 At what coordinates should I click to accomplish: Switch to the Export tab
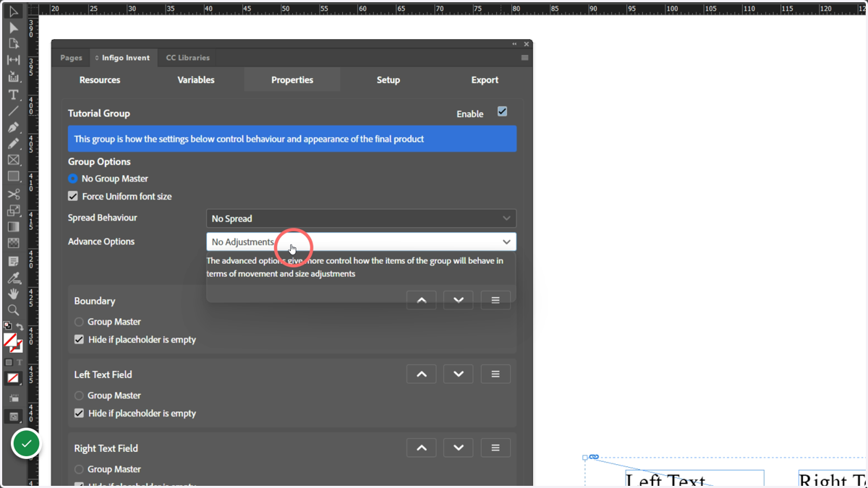click(485, 80)
